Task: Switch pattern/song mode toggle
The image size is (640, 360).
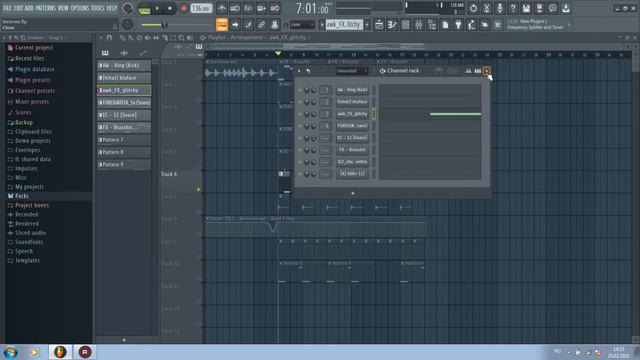Action: tap(144, 8)
